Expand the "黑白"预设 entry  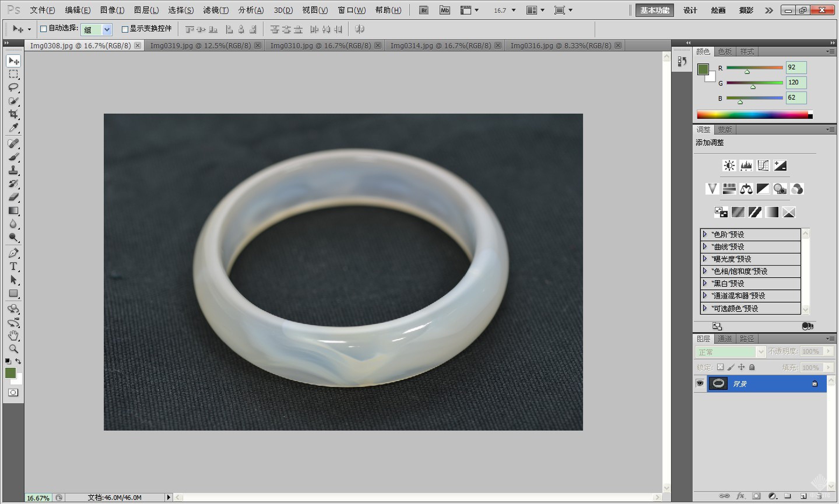(705, 283)
